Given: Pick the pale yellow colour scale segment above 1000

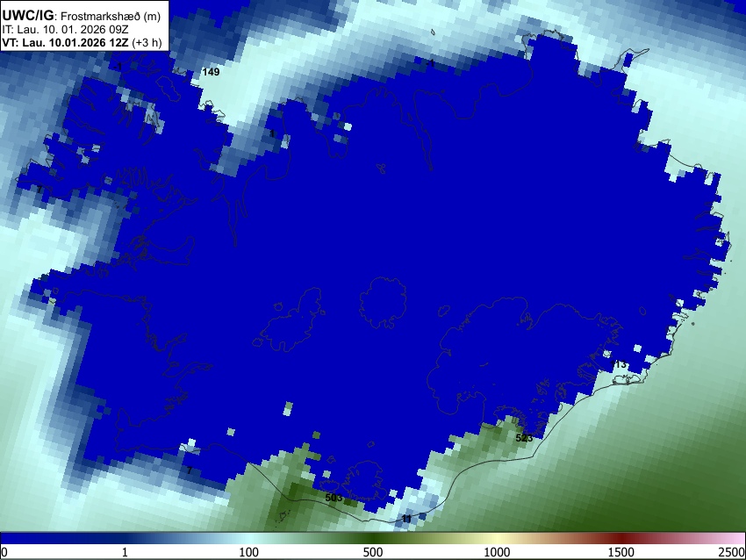Looking at the screenshot, I should 497,538.
